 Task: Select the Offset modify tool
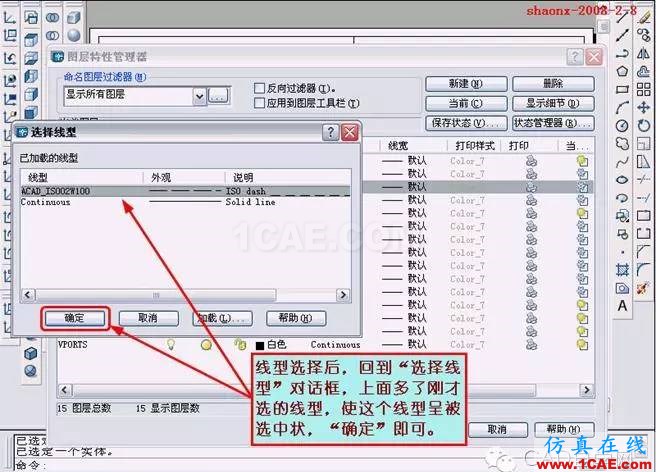pyautogui.click(x=644, y=71)
